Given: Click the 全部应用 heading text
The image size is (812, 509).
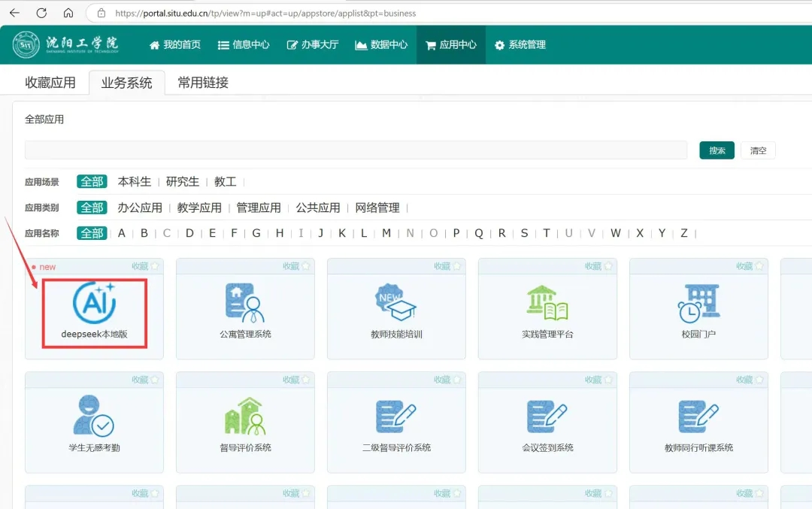Looking at the screenshot, I should [x=44, y=120].
